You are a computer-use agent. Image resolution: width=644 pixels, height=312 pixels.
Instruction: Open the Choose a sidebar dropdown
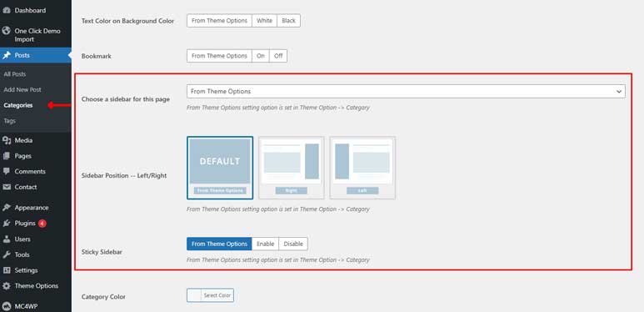(406, 91)
